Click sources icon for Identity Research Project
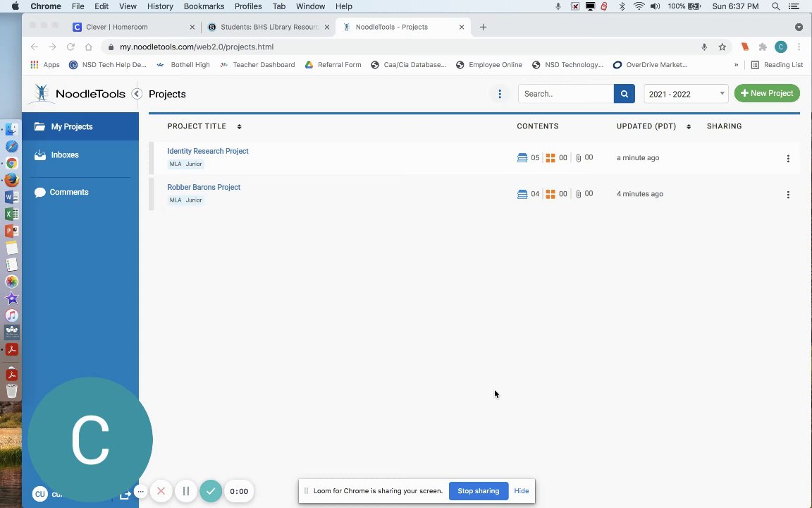This screenshot has height=508, width=812. coord(522,157)
